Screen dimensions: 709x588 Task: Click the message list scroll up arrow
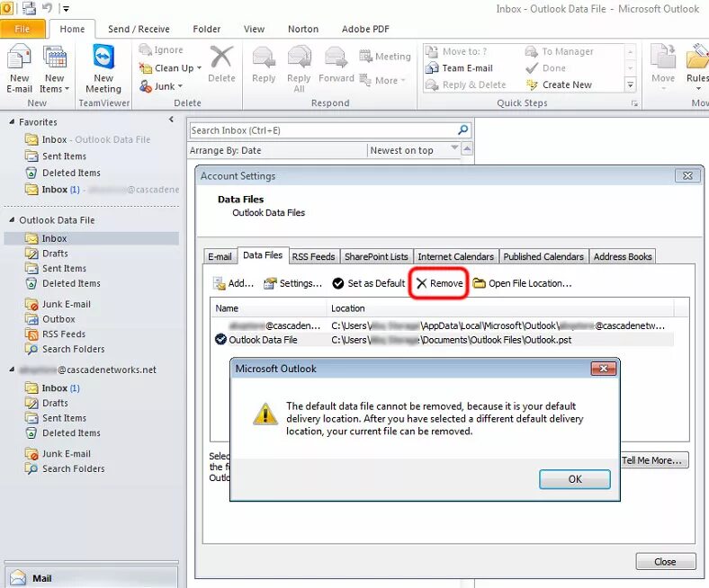tap(468, 148)
